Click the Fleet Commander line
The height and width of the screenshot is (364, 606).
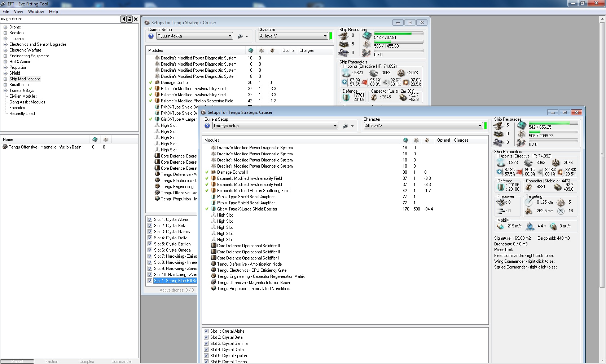(x=524, y=256)
